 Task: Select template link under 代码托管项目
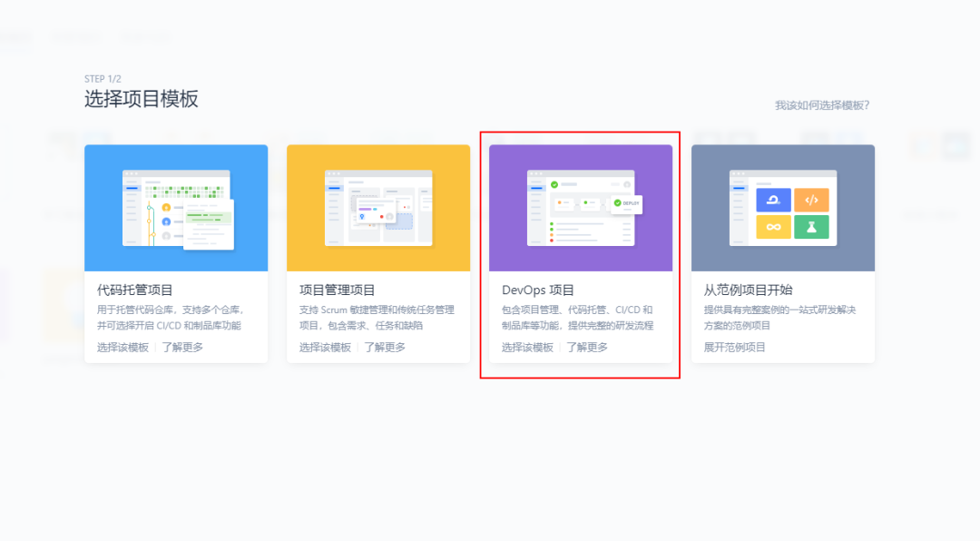123,347
